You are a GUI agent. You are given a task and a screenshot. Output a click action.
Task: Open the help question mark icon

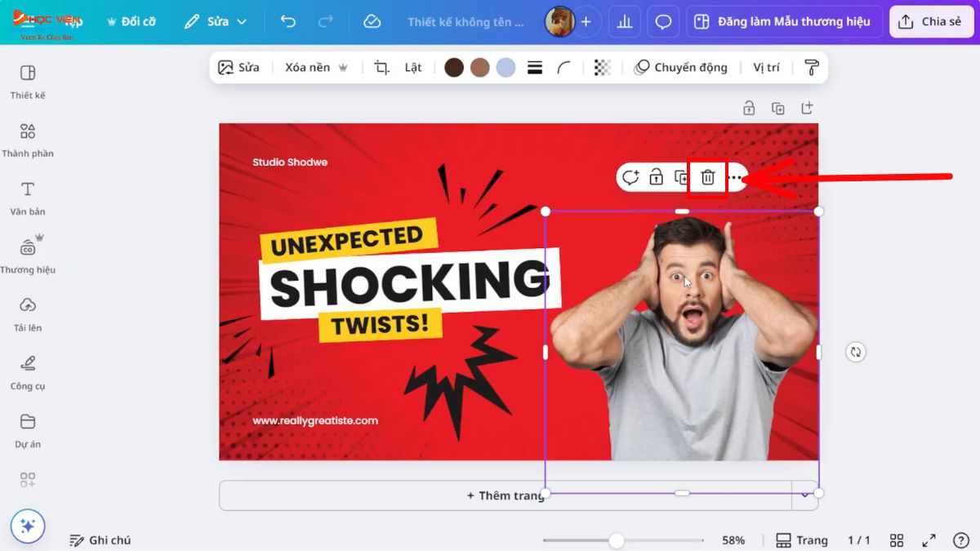(961, 540)
